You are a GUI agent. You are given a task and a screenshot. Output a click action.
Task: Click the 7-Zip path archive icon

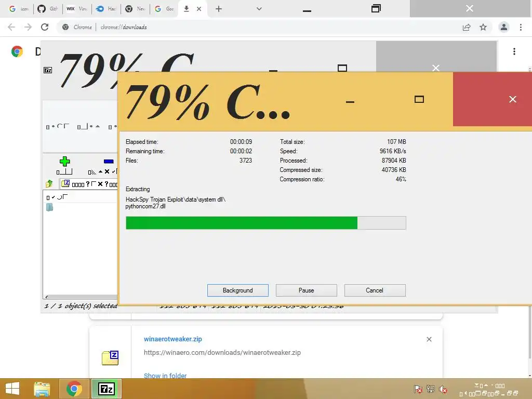[x=65, y=183]
